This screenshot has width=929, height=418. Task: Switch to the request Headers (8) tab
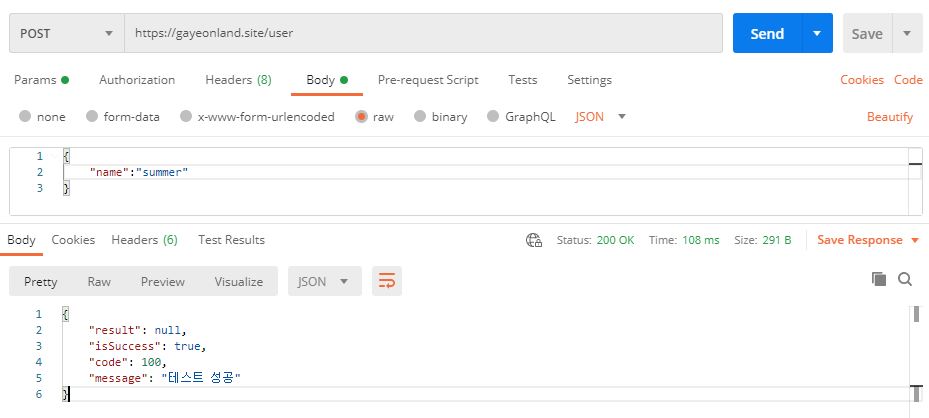tap(238, 80)
